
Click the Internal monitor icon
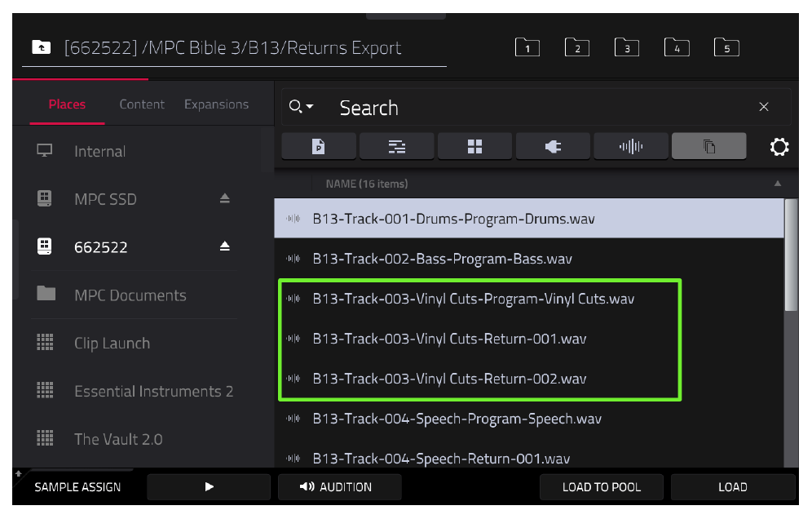tap(45, 151)
